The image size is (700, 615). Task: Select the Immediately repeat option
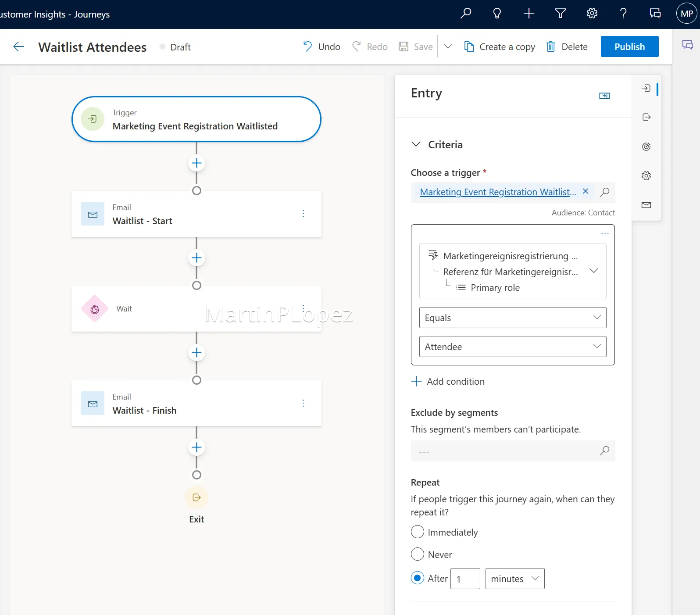(x=418, y=532)
